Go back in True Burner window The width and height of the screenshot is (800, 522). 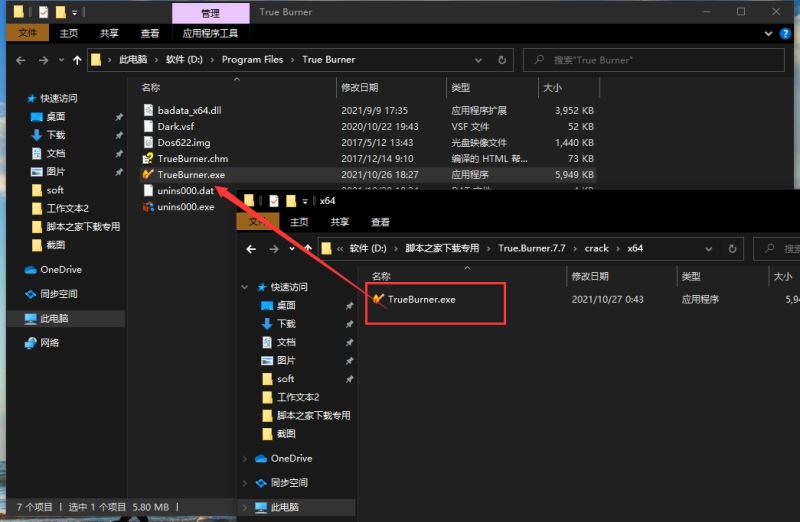[21, 60]
